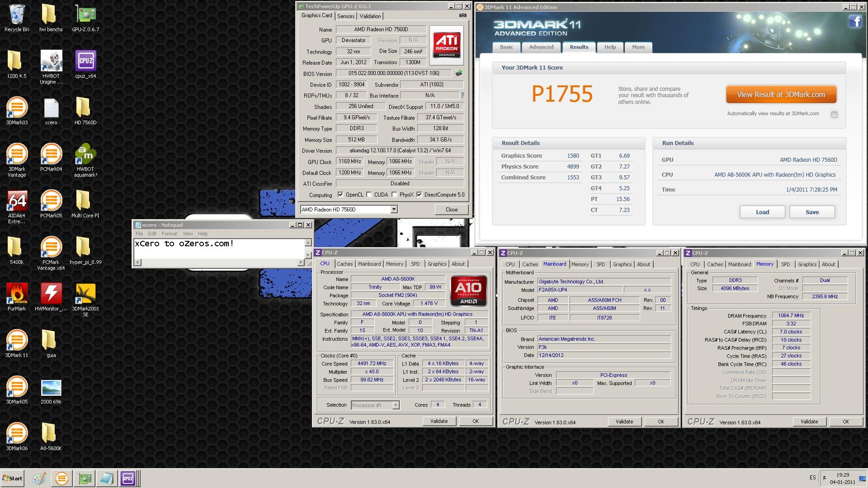The image size is (868, 488).
Task: Launch 3DMark Vantage shortcut
Action: pos(17,160)
